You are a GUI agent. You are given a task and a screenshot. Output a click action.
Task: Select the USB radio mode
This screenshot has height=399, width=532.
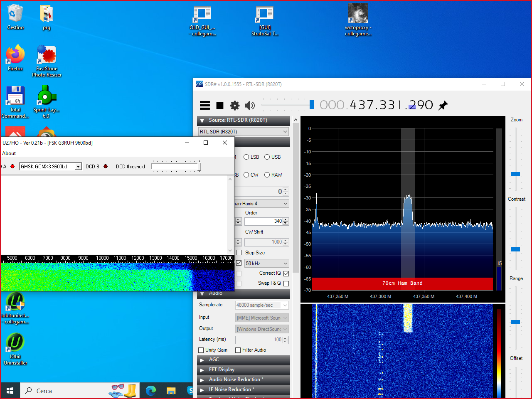point(267,157)
